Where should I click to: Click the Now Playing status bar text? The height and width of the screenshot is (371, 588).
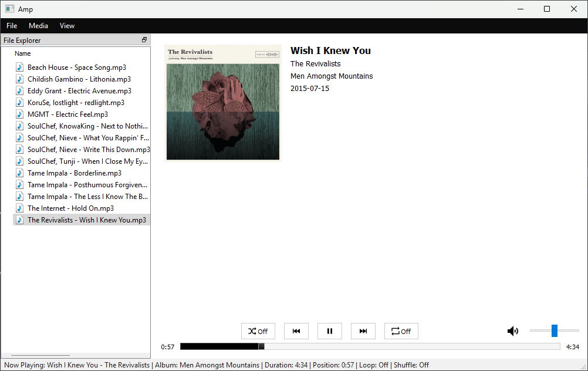click(217, 365)
